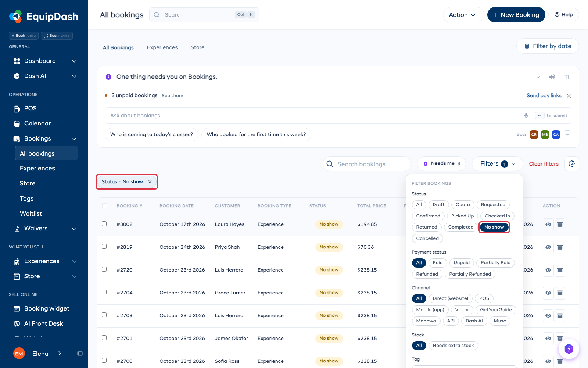Toggle the side panel layout icon
This screenshot has height=368, width=588.
tap(566, 77)
